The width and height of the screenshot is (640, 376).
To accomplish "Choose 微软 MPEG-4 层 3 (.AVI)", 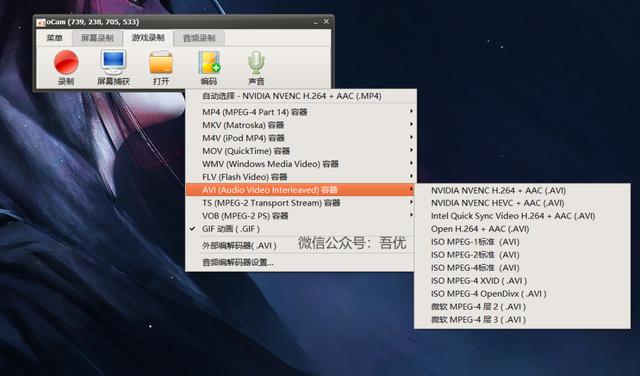I will [x=522, y=320].
